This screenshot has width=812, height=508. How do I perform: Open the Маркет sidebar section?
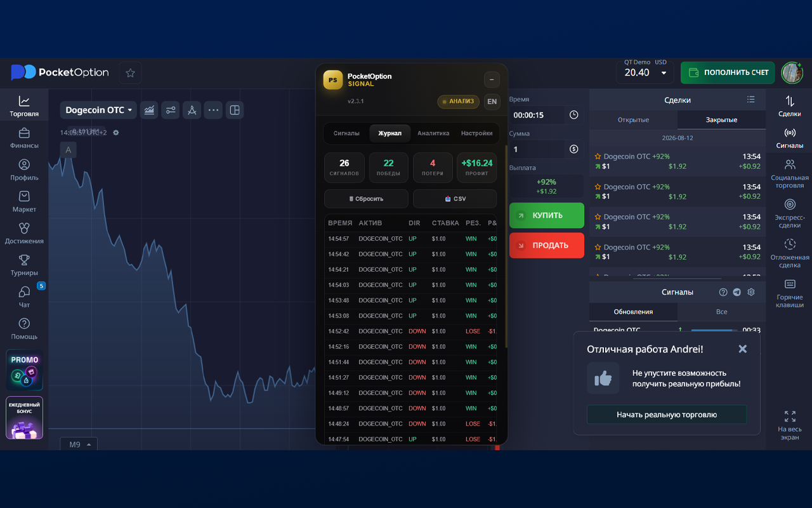pos(24,201)
